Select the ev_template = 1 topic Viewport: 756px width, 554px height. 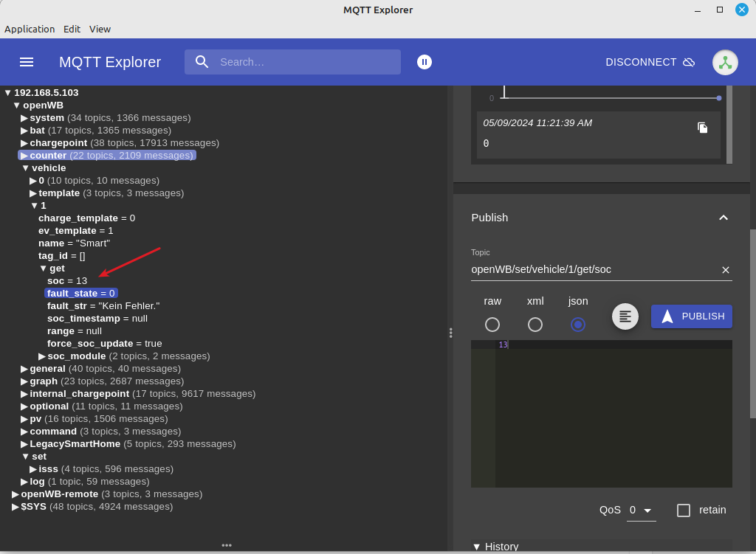(x=76, y=231)
